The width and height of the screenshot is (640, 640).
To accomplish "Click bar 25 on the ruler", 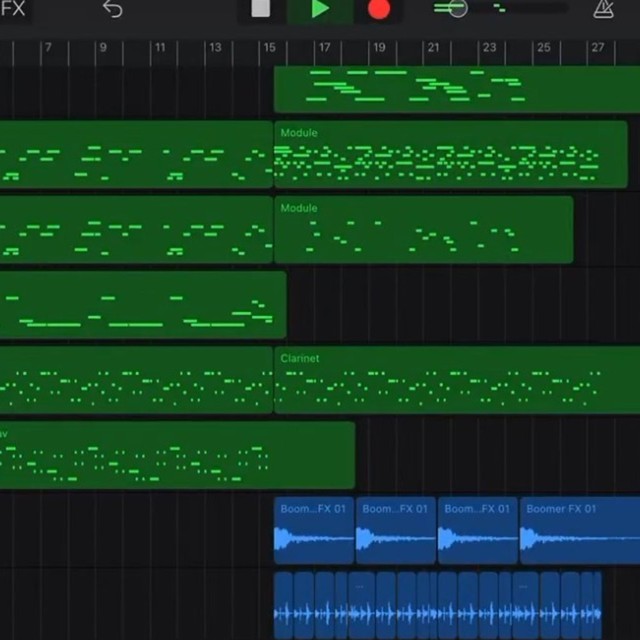I will click(544, 48).
